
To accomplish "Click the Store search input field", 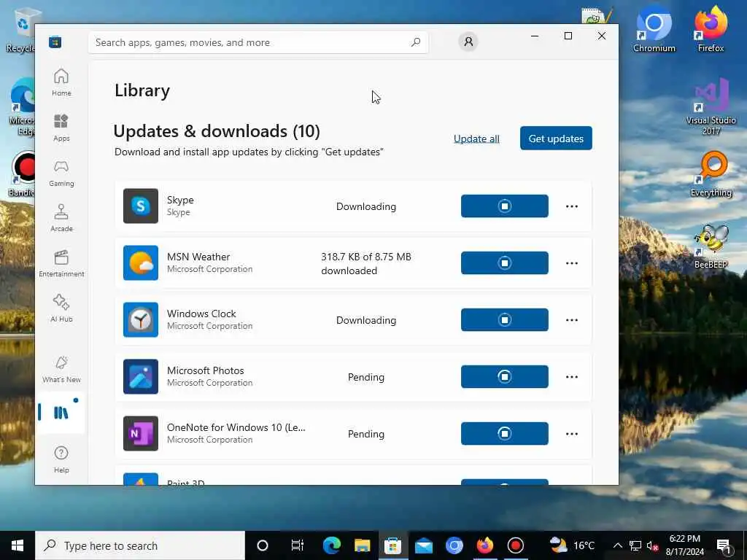I will click(x=258, y=42).
